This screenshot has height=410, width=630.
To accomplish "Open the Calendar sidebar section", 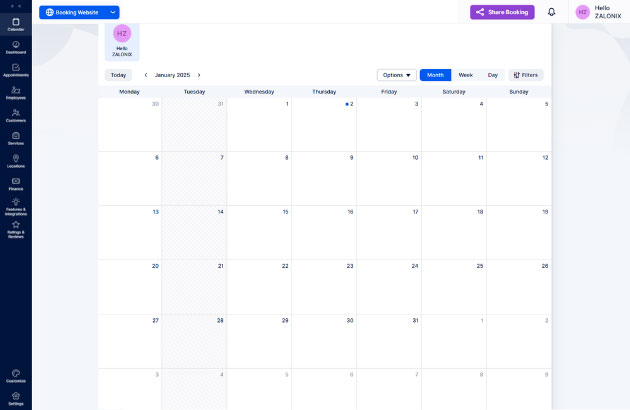I will pyautogui.click(x=16, y=25).
